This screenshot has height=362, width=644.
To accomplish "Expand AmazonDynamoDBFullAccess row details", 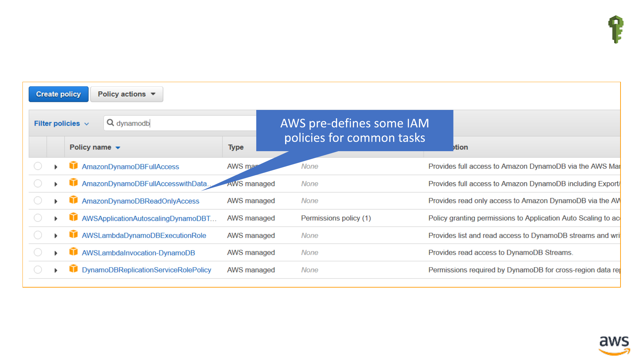I will (x=56, y=167).
